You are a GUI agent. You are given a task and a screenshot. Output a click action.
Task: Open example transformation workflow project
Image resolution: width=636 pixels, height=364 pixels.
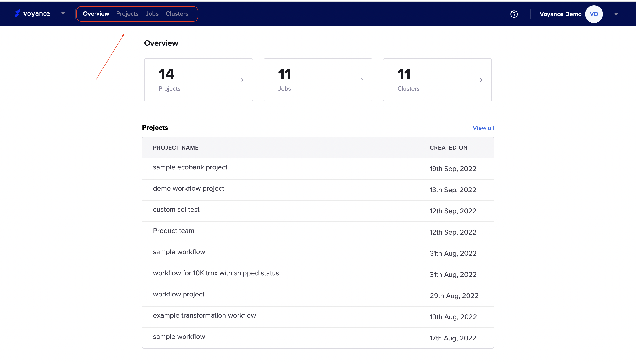(204, 315)
